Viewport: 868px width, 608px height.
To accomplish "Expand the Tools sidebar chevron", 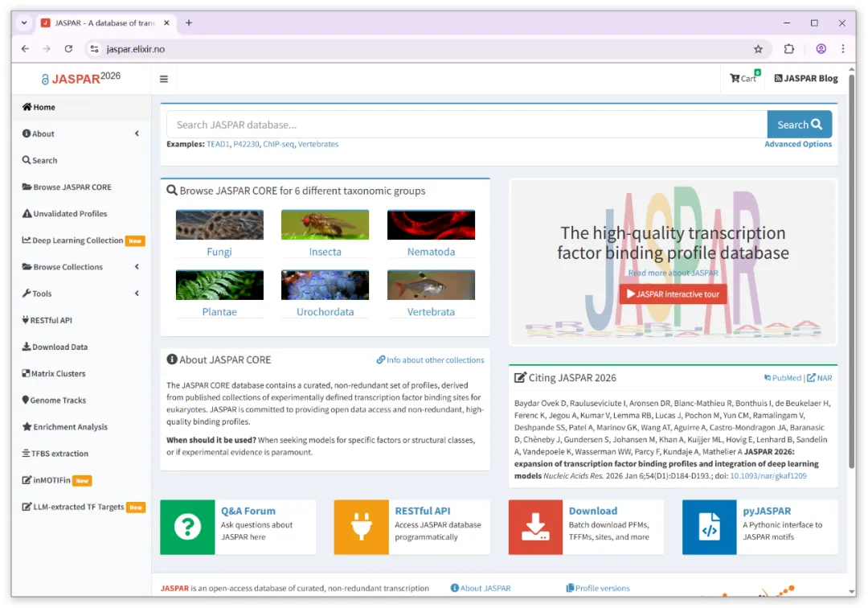I will [x=137, y=294].
